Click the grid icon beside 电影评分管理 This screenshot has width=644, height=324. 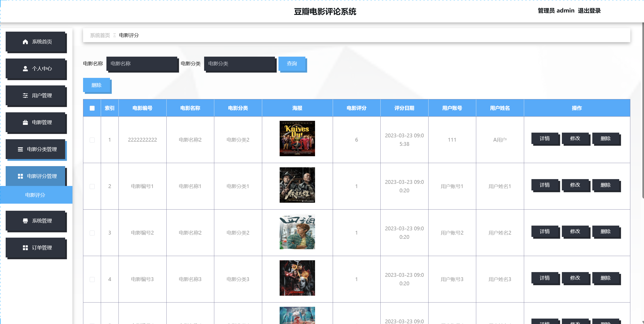tap(20, 176)
